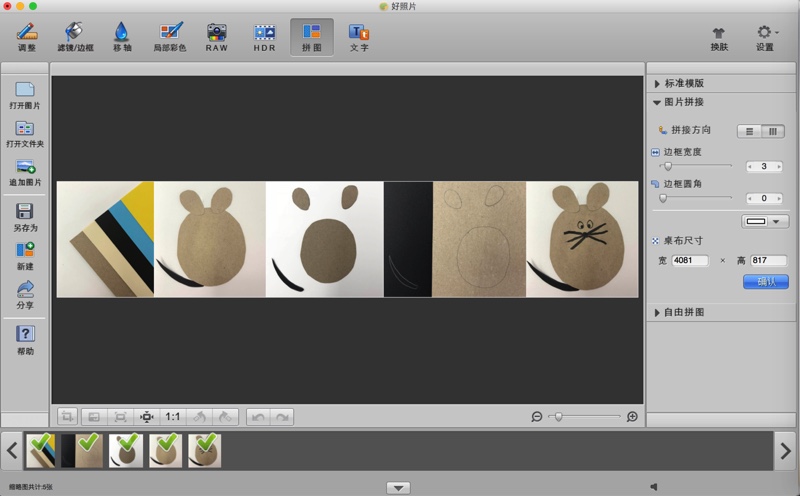Screen dimensions: 800x496
Task: Select the 移轴 tilt-shift water drop tool
Action: pyautogui.click(x=122, y=37)
